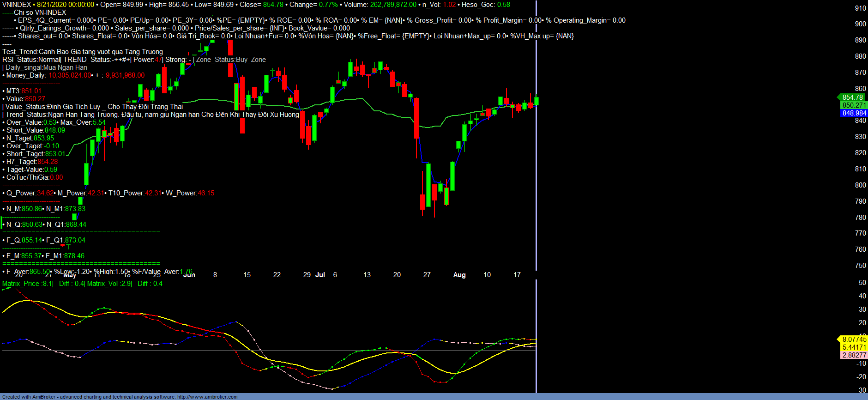Click the 17 date label in August
This screenshot has height=400, width=868.
point(517,275)
